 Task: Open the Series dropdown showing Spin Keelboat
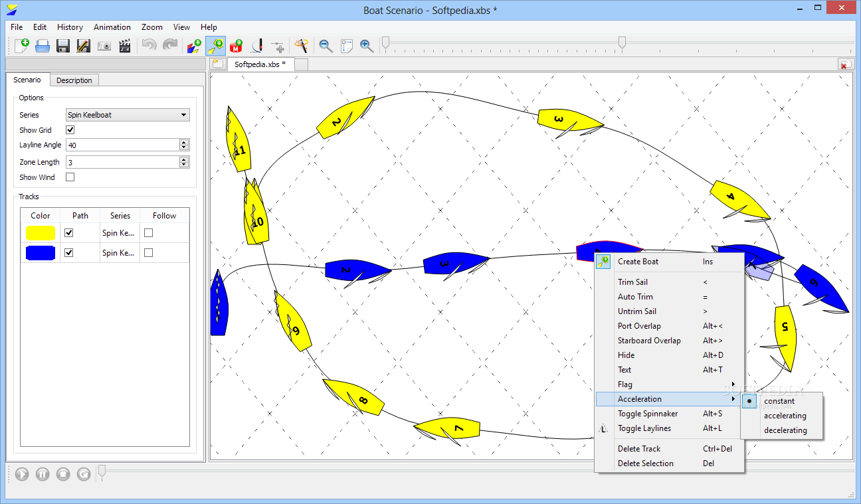(x=128, y=115)
